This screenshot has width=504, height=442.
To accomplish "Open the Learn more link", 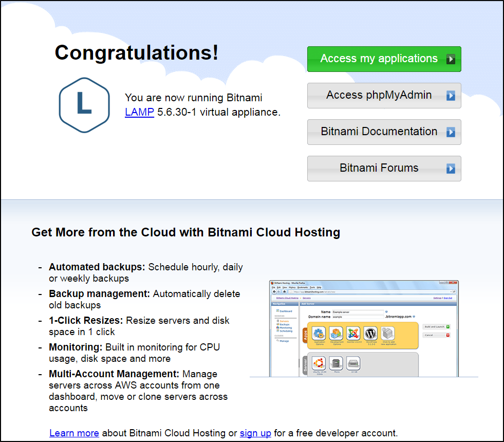I will [x=74, y=433].
